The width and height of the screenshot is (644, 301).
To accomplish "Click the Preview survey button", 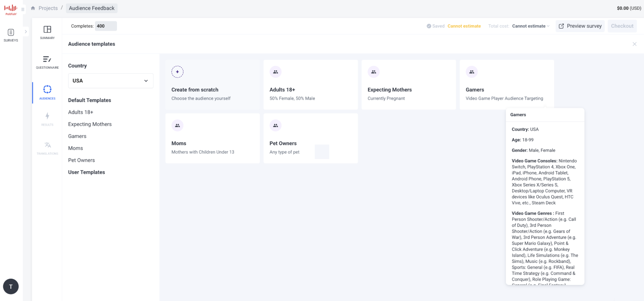I will pos(584,26).
